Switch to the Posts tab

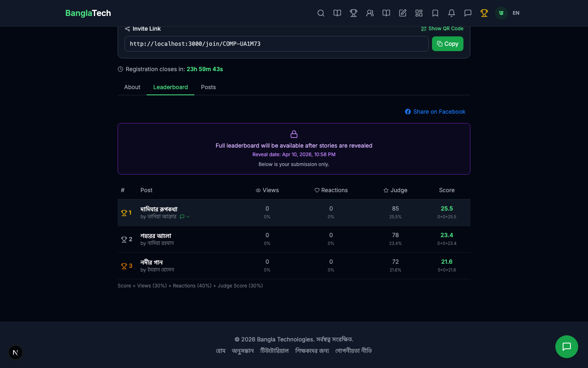coord(208,87)
